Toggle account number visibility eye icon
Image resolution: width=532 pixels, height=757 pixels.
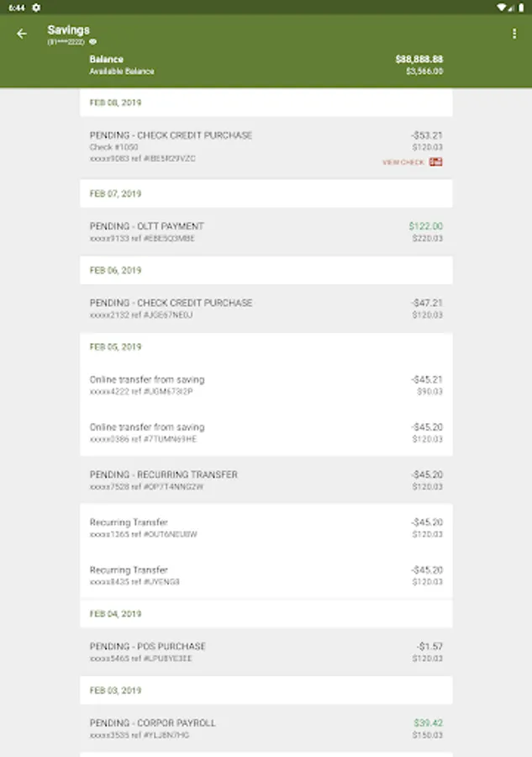point(93,41)
